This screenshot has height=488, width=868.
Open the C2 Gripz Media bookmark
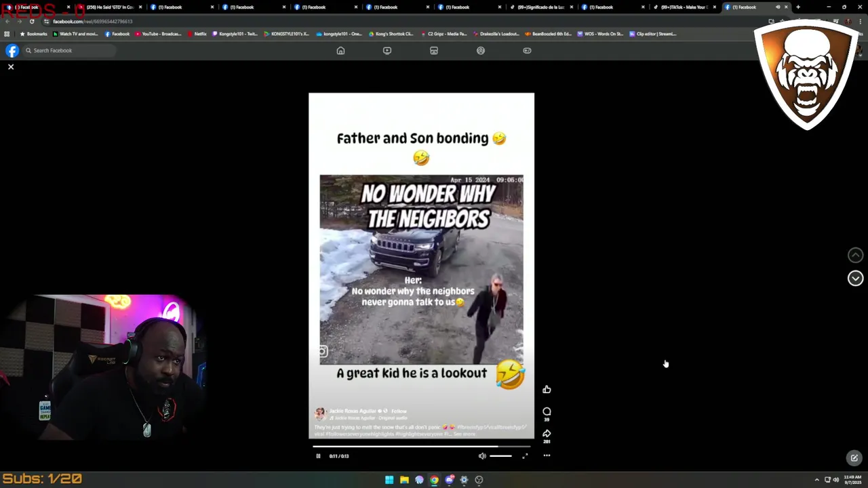[443, 34]
